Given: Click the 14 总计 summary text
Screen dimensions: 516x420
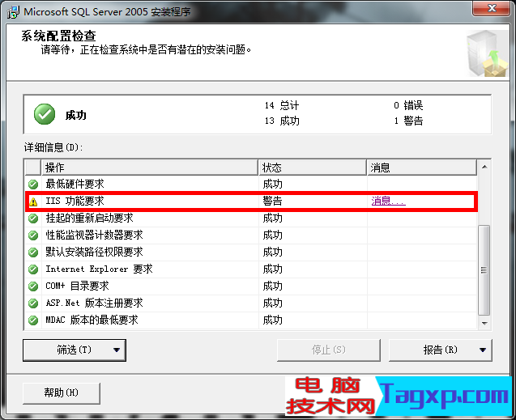Looking at the screenshot, I should point(282,105).
